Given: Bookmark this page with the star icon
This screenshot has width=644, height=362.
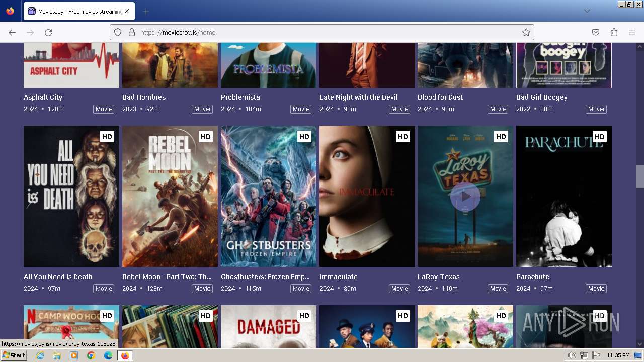Looking at the screenshot, I should tap(526, 32).
